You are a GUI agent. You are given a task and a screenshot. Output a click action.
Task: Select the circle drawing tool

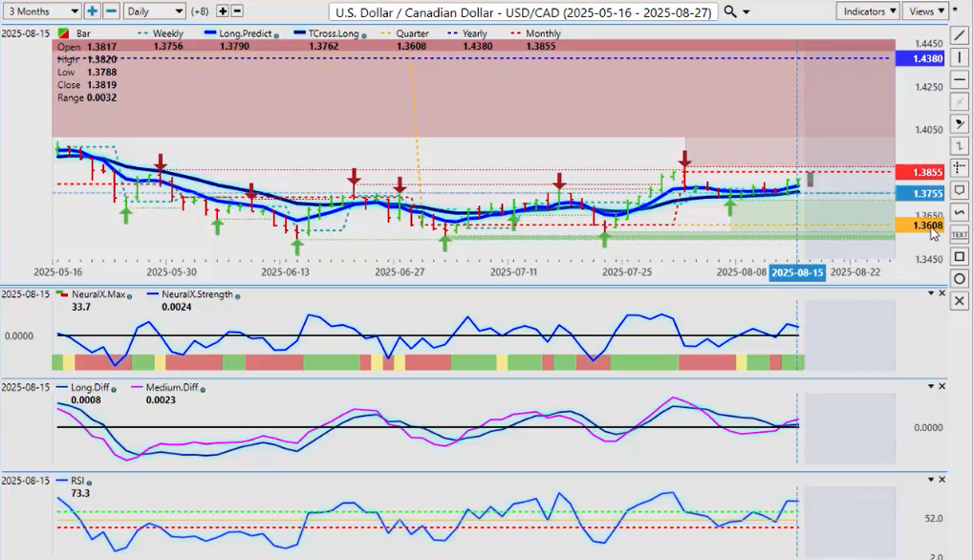[960, 278]
